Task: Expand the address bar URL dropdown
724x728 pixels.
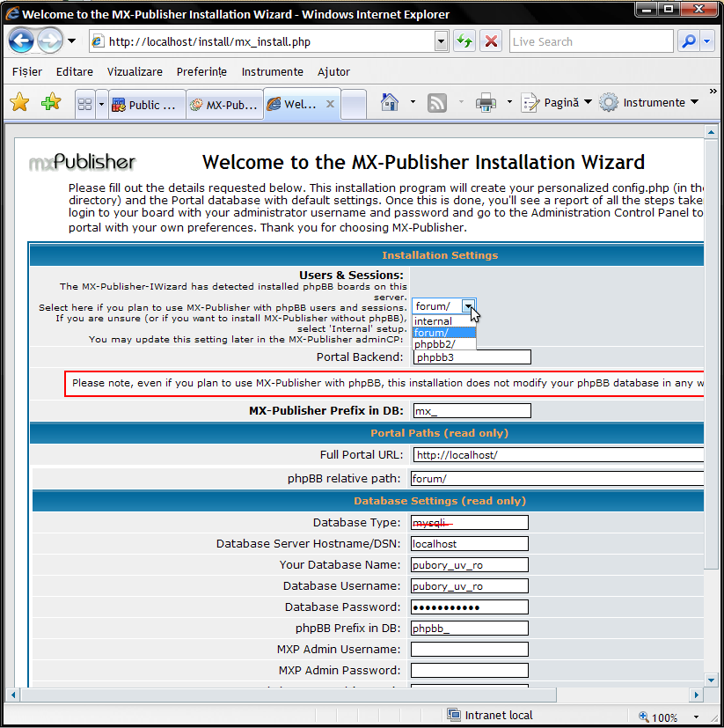Action: tap(441, 41)
